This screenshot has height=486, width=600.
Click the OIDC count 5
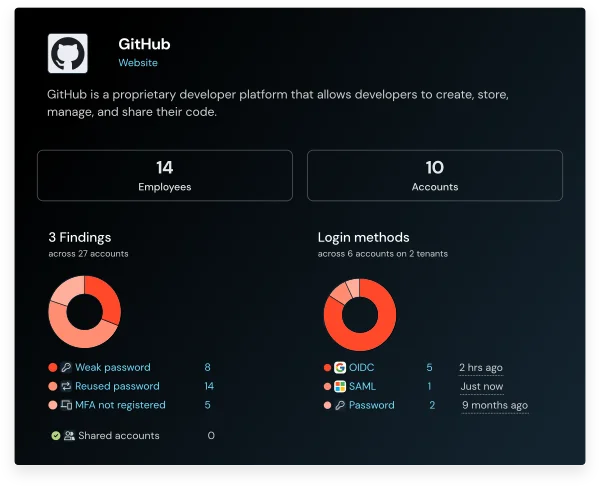429,367
